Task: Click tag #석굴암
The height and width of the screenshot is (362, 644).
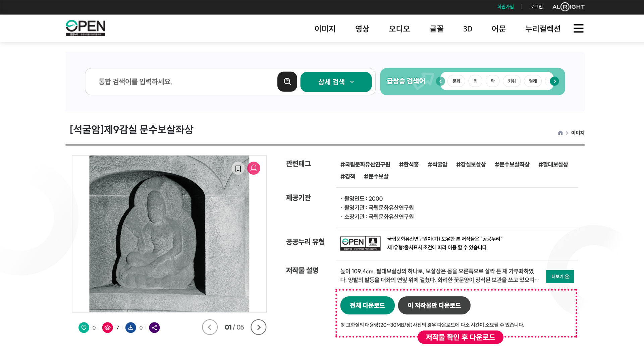Action: pyautogui.click(x=437, y=165)
